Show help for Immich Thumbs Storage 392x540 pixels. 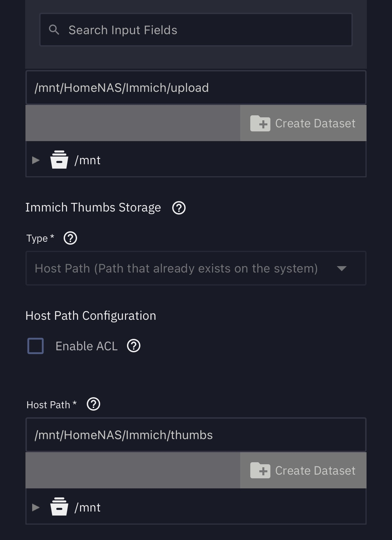(179, 208)
